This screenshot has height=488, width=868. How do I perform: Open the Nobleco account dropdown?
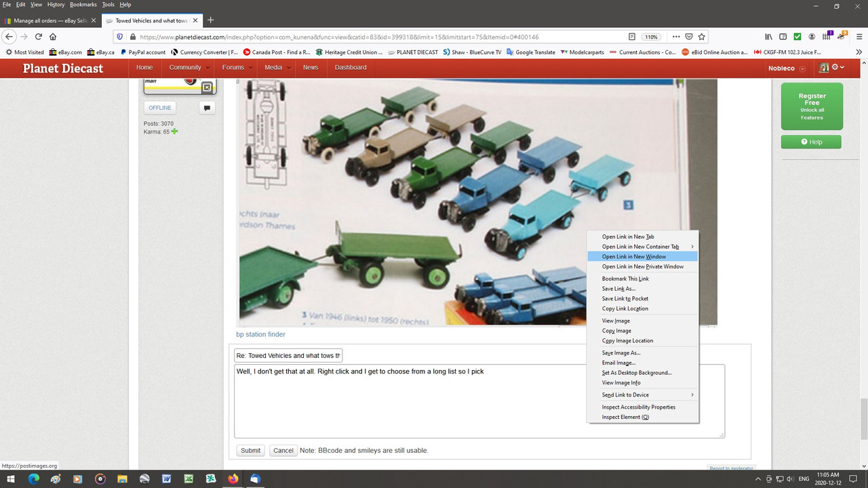tap(785, 68)
